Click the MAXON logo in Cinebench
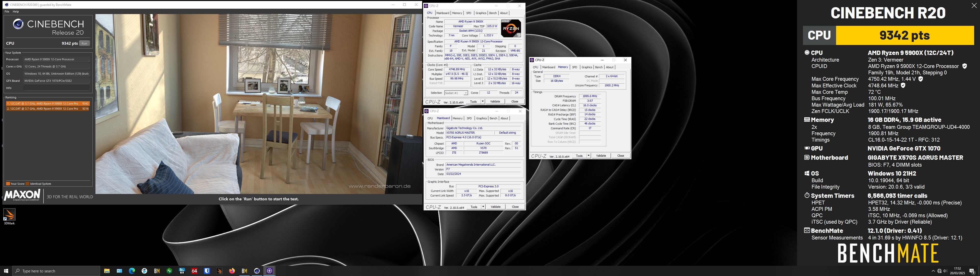The width and height of the screenshot is (980, 276). click(x=22, y=195)
